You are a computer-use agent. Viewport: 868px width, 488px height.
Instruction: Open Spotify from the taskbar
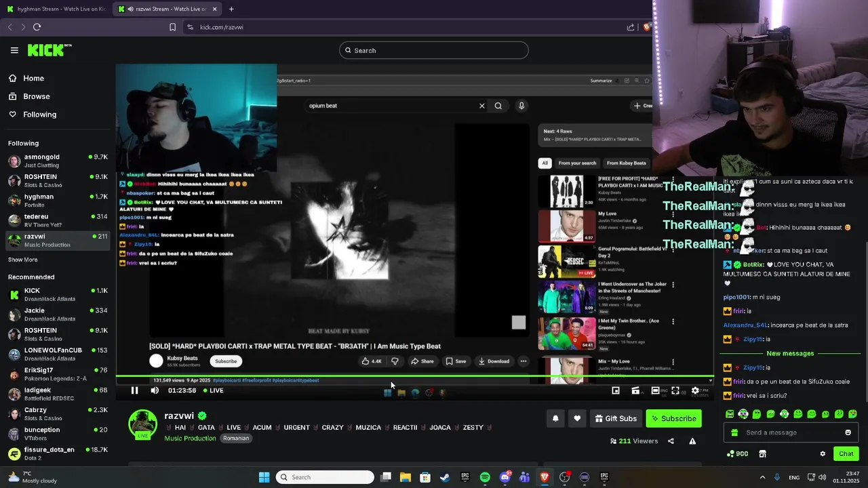tap(485, 477)
